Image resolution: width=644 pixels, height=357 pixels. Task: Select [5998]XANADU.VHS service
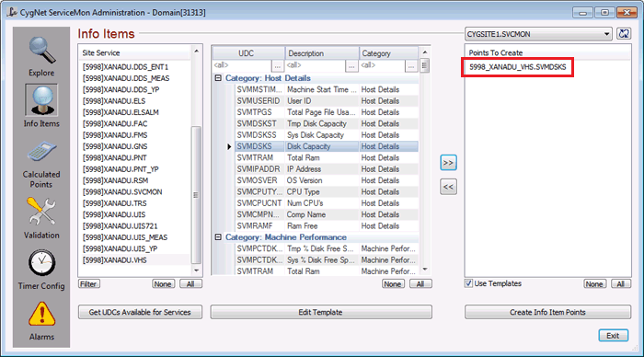coord(114,260)
